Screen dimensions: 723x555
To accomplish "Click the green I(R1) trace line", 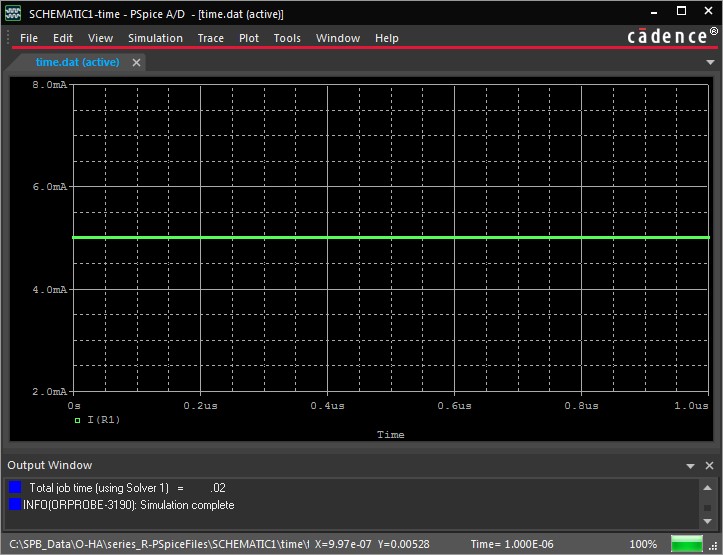I will 390,238.
